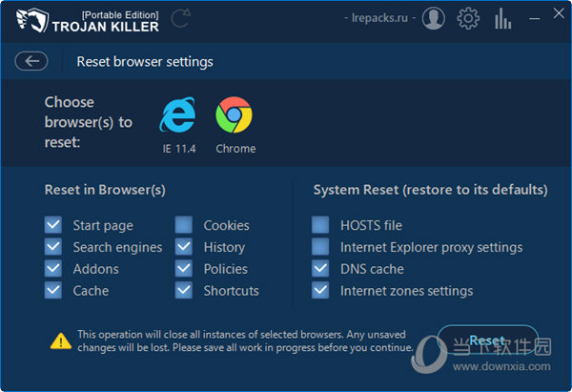Open the user account profile icon
Image resolution: width=572 pixels, height=392 pixels.
[434, 18]
